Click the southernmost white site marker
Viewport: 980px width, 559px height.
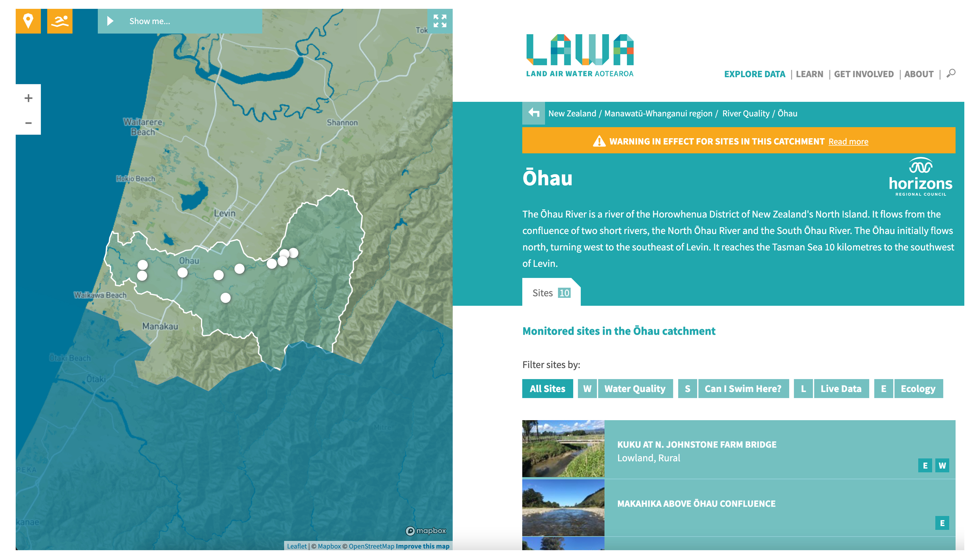pyautogui.click(x=225, y=297)
